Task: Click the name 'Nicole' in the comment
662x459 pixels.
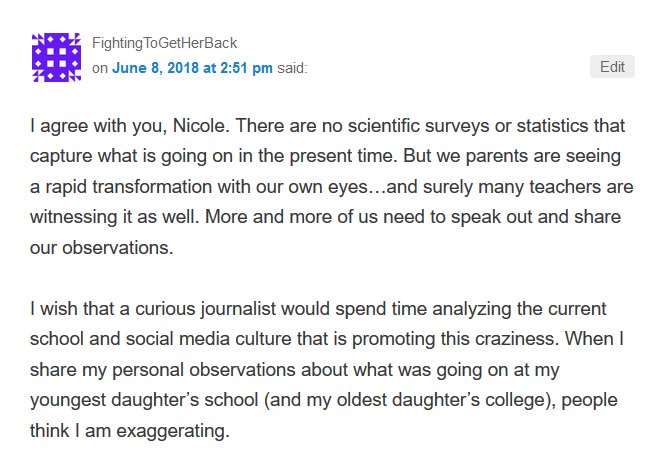Action: [198, 125]
